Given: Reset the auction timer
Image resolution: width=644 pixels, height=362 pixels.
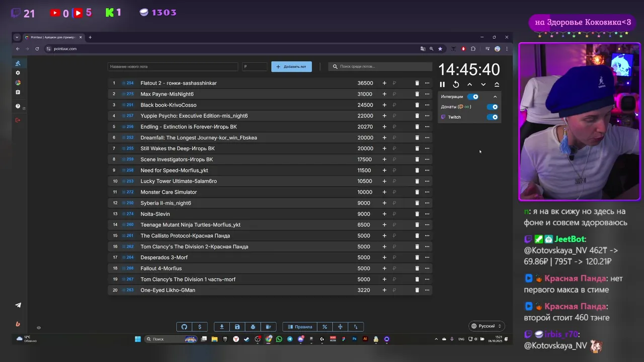Looking at the screenshot, I should pos(456,84).
